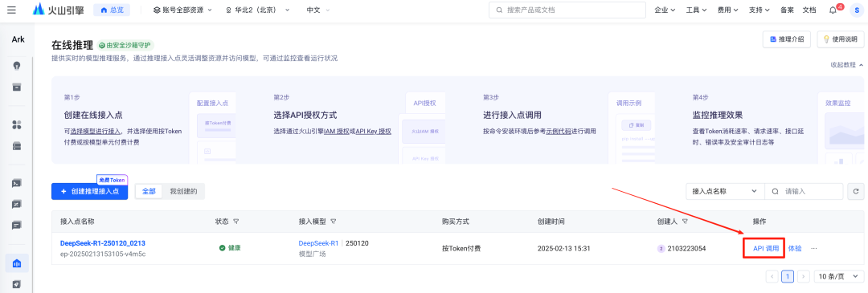Open the 工具 menu
This screenshot has width=868, height=293.
(696, 10)
